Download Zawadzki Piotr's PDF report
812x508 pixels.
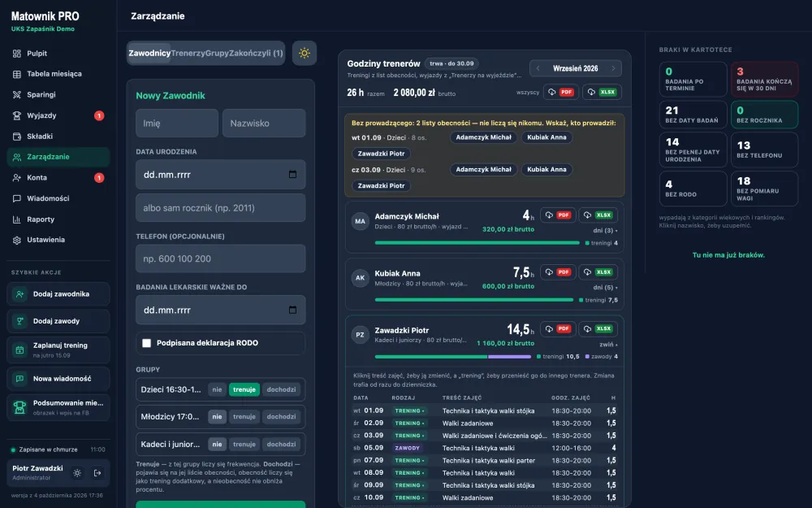(558, 328)
